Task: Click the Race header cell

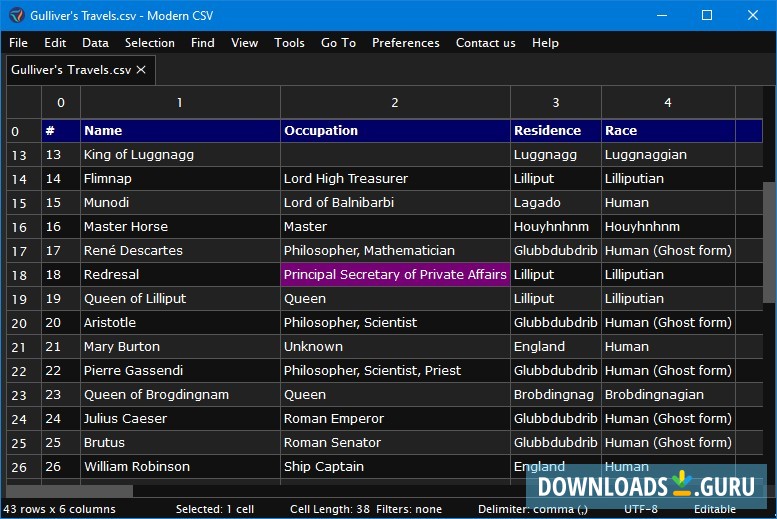Action: [668, 131]
